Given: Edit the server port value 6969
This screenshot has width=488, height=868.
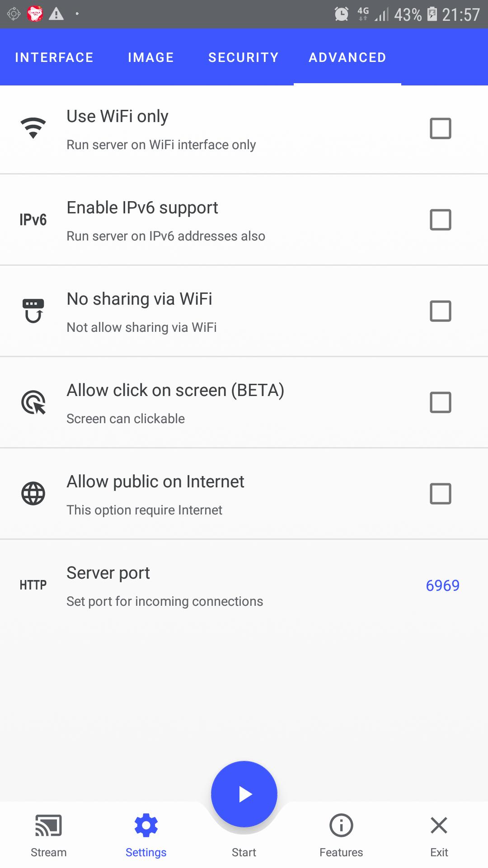Looking at the screenshot, I should 442,585.
